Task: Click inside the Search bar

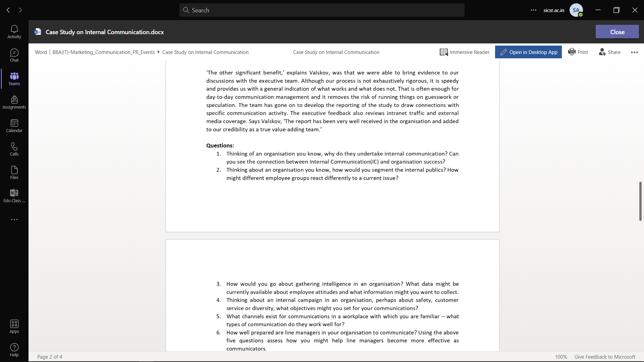Action: point(321,10)
